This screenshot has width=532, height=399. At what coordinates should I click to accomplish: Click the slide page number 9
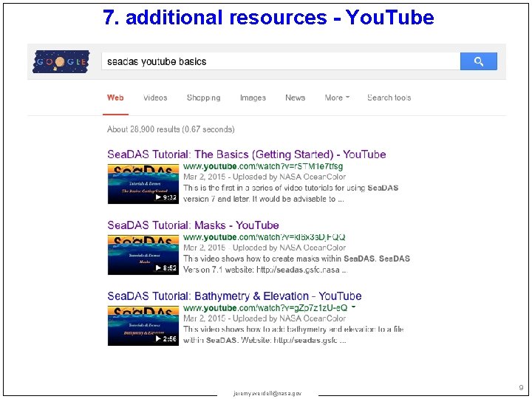point(521,387)
